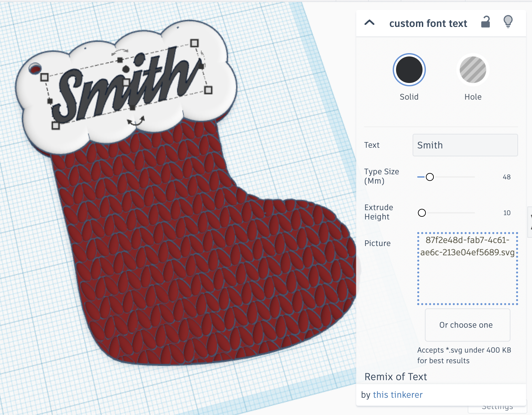Select the Solid color swatch
The height and width of the screenshot is (415, 532).
click(409, 70)
